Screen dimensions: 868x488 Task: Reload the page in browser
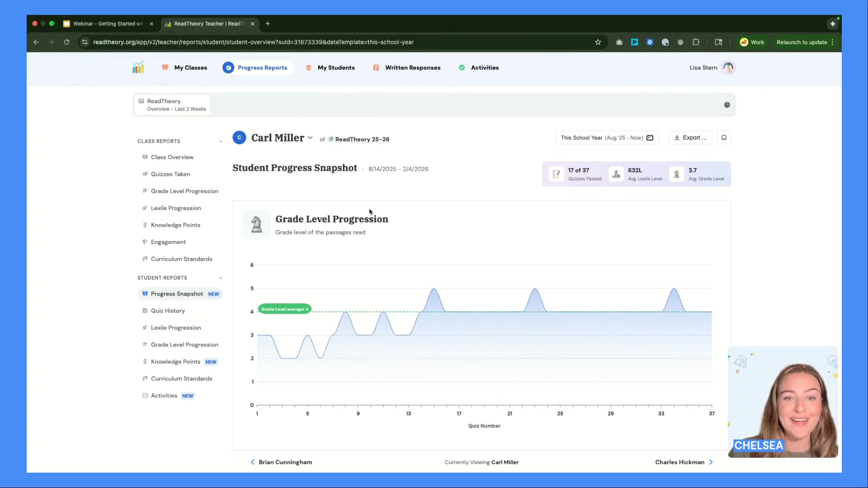pos(66,42)
